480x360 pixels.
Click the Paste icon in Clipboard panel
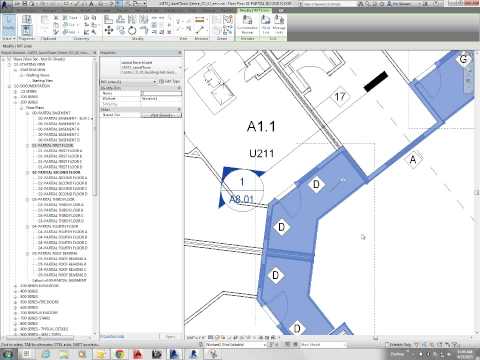click(45, 21)
